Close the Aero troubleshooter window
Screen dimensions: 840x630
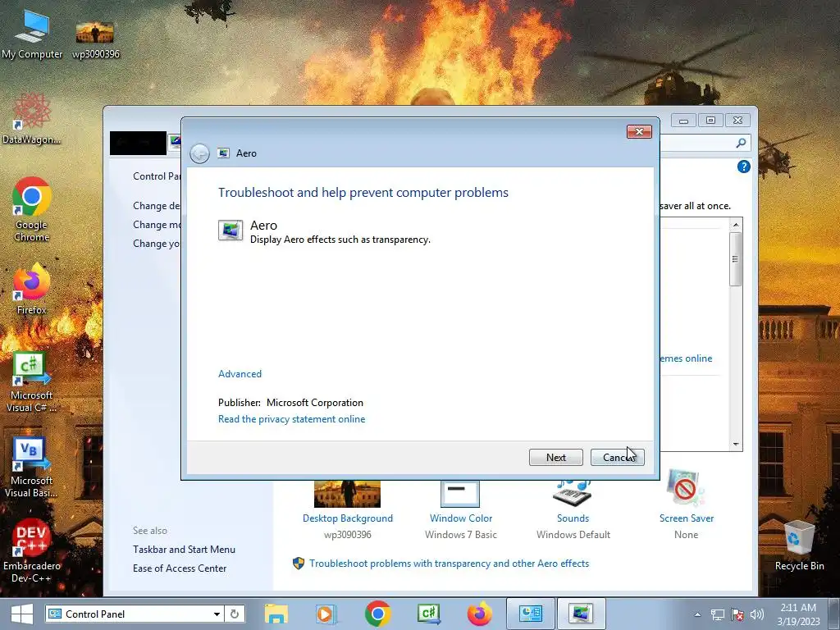click(x=639, y=132)
